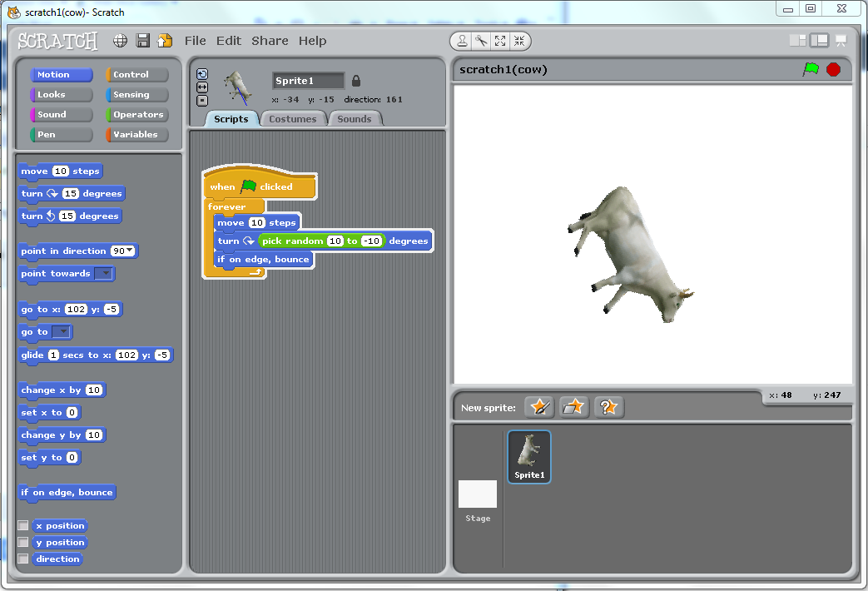The height and width of the screenshot is (591, 868).
Task: Switch to small stage view mode
Action: (798, 41)
